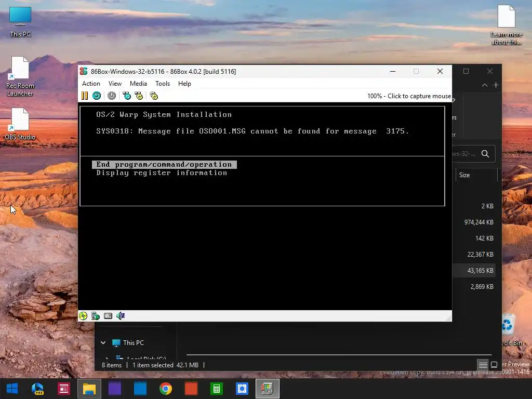Click "1 item selected 42.1 MB" status text

165,365
